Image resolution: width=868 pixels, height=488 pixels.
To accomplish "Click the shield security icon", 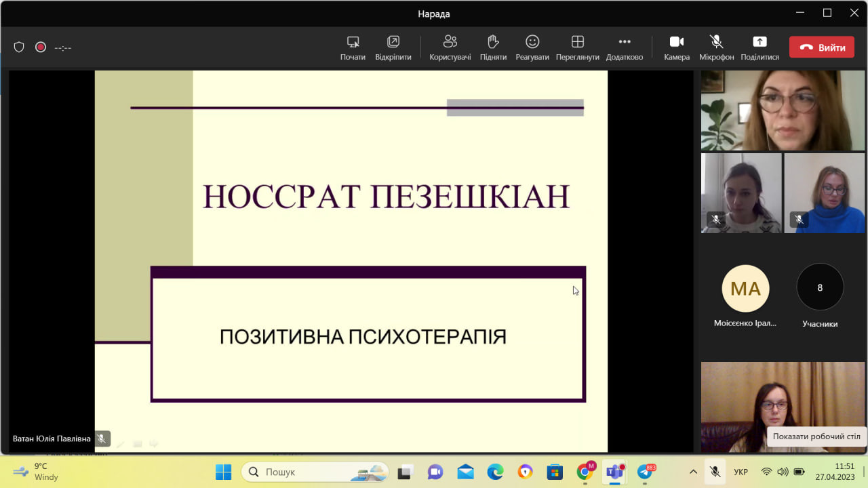I will 19,47.
